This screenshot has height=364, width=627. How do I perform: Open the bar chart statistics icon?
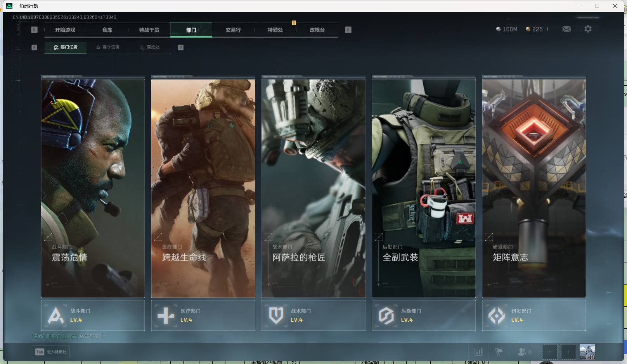click(479, 352)
